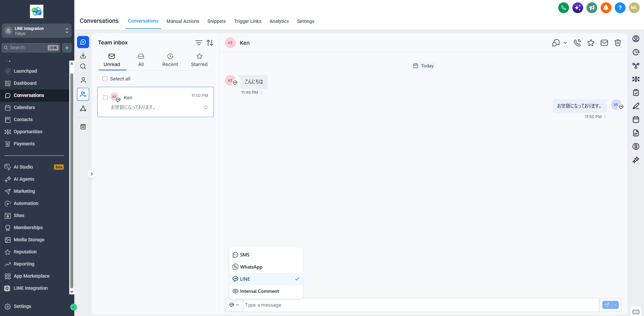Open the payments dollar icon in right rail
This screenshot has height=316, width=644.
tap(636, 146)
